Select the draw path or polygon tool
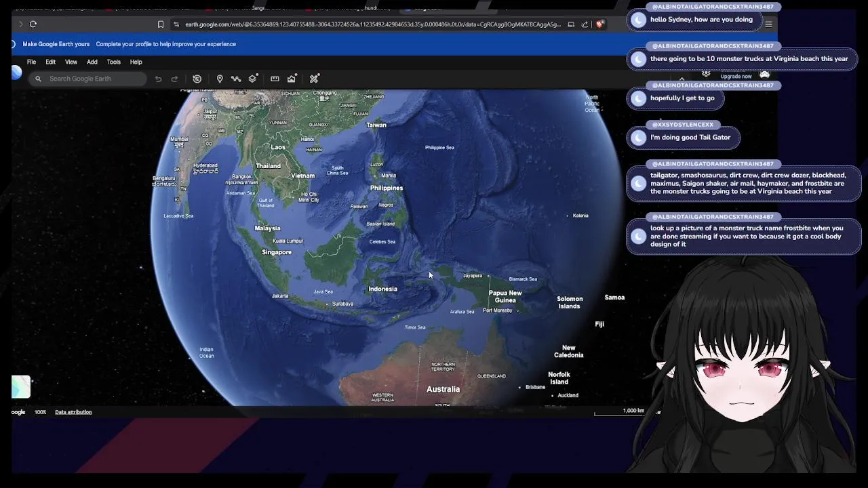Image resolution: width=868 pixels, height=488 pixels. coord(236,79)
